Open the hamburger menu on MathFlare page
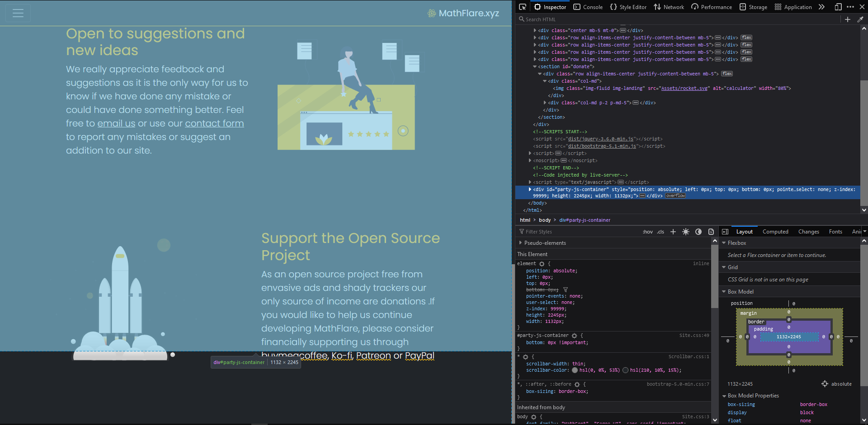This screenshot has width=868, height=425. [18, 13]
